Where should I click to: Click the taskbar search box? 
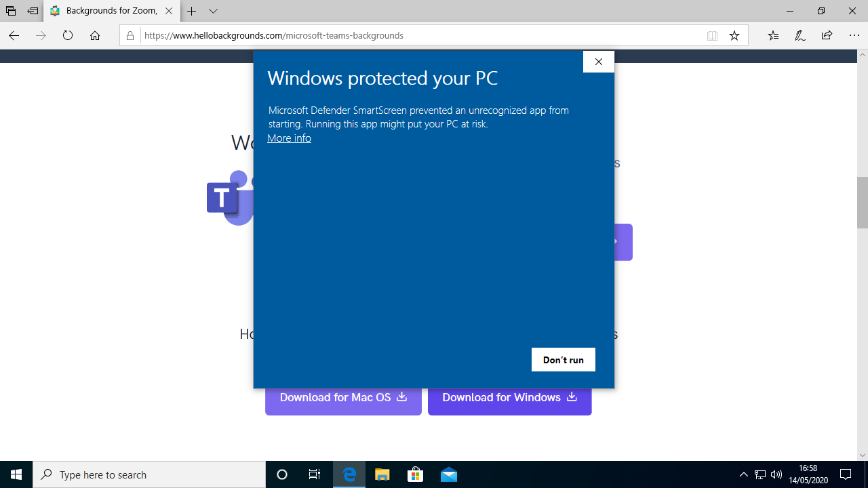[x=149, y=474]
